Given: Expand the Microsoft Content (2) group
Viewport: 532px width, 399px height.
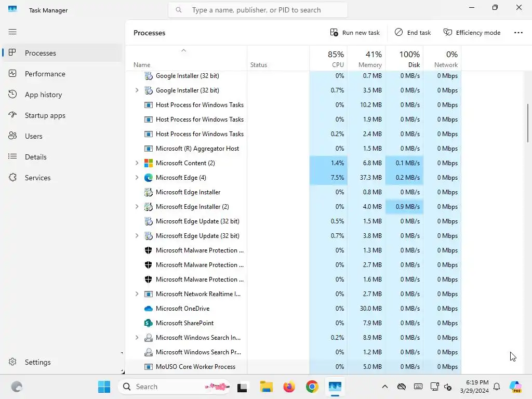Looking at the screenshot, I should pos(137,163).
